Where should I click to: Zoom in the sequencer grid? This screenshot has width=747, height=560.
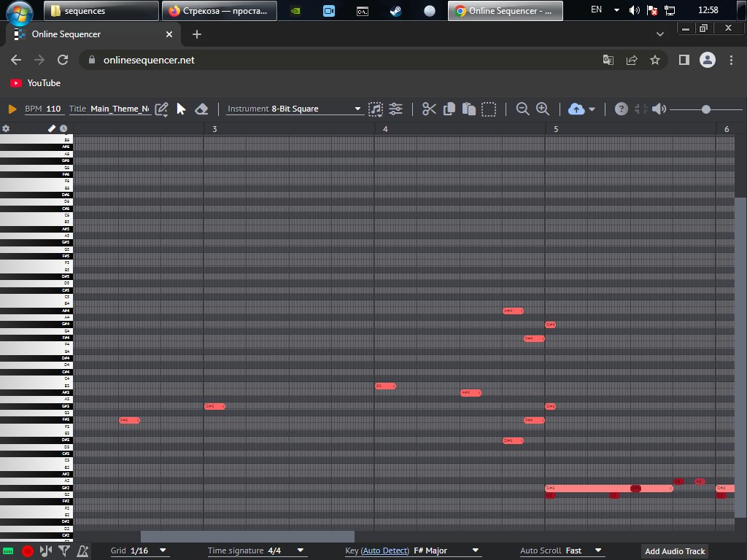[543, 109]
